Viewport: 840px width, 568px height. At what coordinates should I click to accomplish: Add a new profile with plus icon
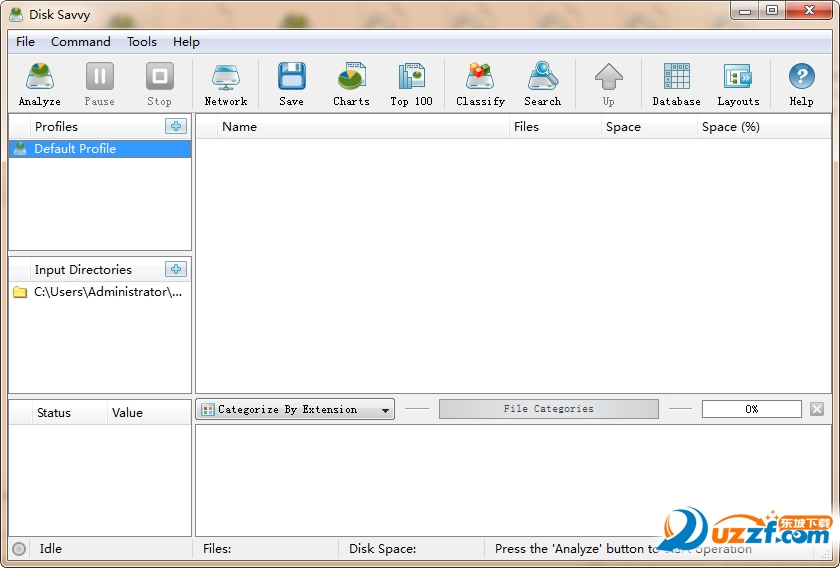coord(176,126)
